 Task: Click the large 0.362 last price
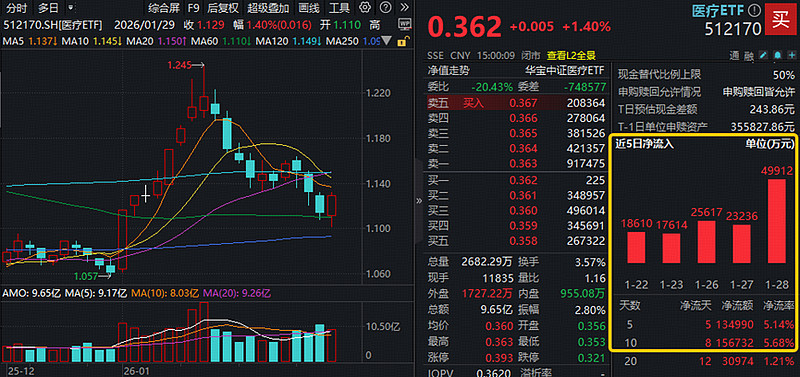click(464, 27)
